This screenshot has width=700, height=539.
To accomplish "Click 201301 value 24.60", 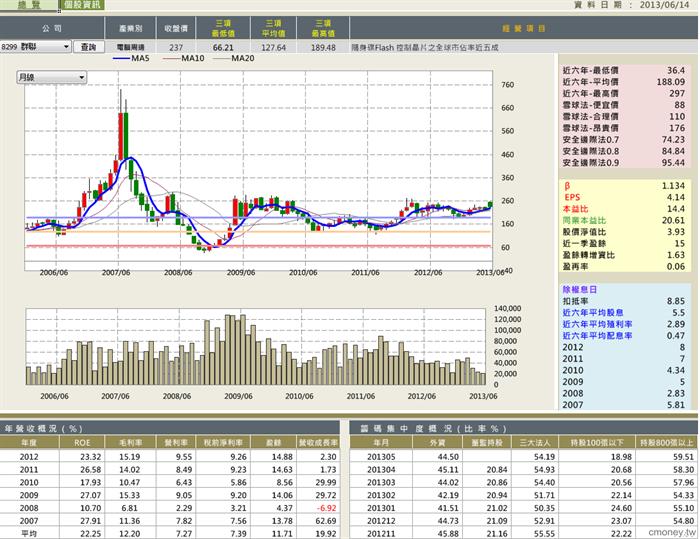I will coord(621,508).
